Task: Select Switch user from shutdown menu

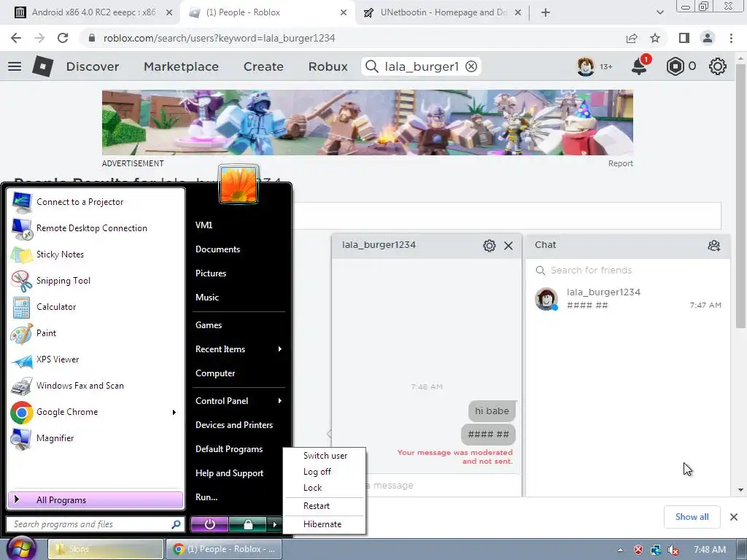Action: pyautogui.click(x=325, y=456)
